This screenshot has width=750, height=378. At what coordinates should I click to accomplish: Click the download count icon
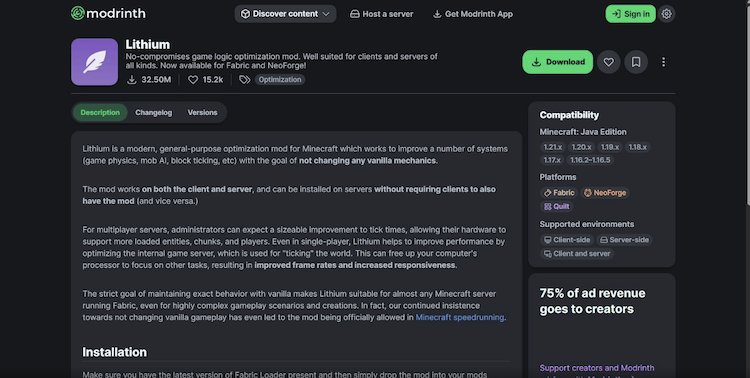click(132, 80)
